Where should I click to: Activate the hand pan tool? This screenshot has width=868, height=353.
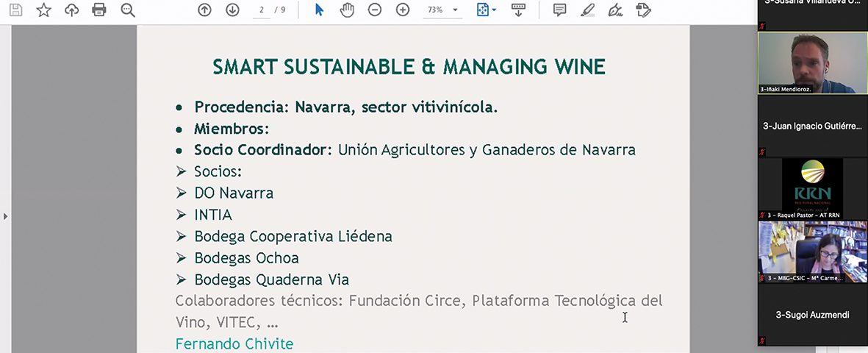point(347,10)
